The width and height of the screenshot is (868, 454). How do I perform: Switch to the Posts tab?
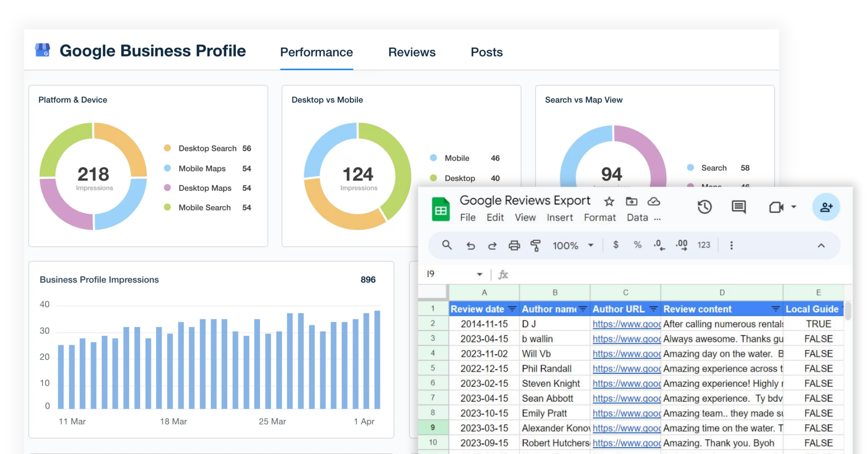click(487, 52)
